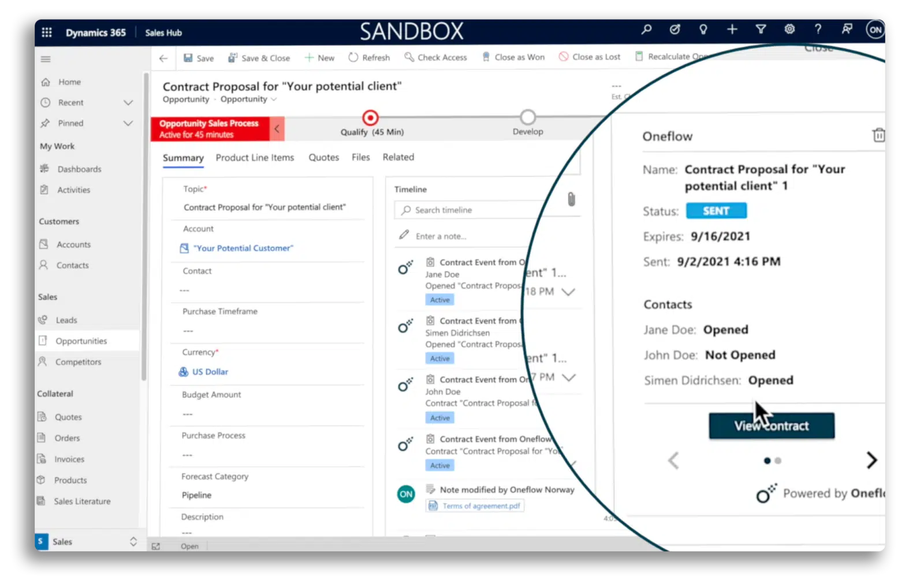Click the lightbulb assistant icon
This screenshot has width=924, height=587.
[x=703, y=29]
